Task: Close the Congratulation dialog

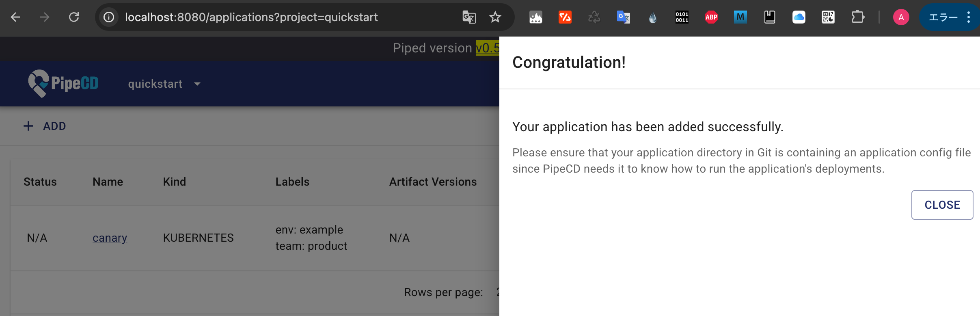Action: pos(942,205)
